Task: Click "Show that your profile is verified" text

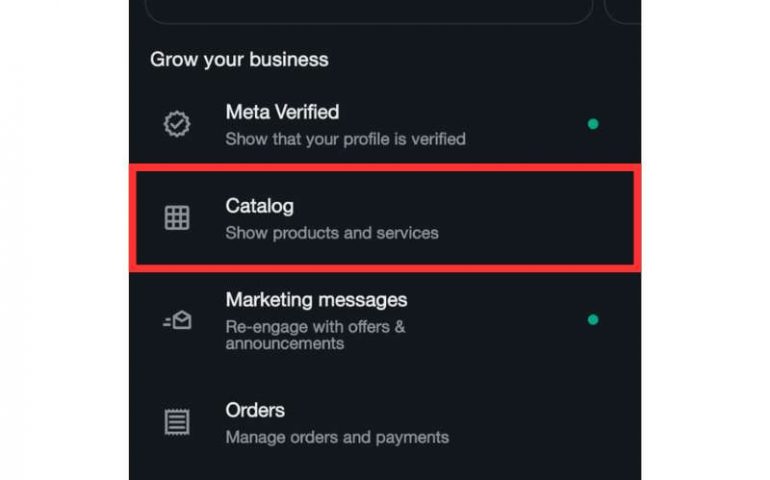Action: [x=345, y=139]
